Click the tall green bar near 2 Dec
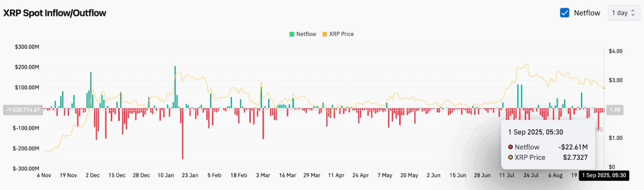 pos(91,90)
